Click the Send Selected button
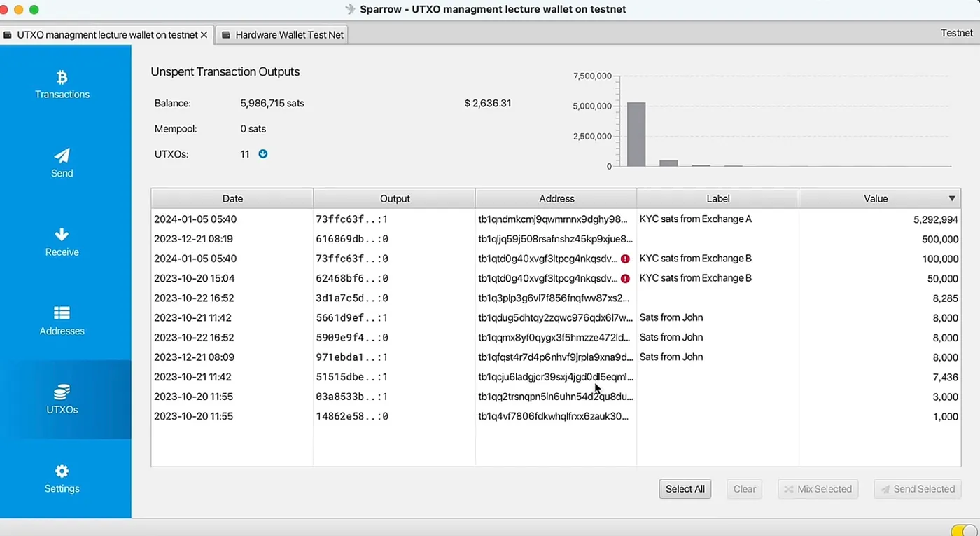This screenshot has width=980, height=536. point(918,489)
